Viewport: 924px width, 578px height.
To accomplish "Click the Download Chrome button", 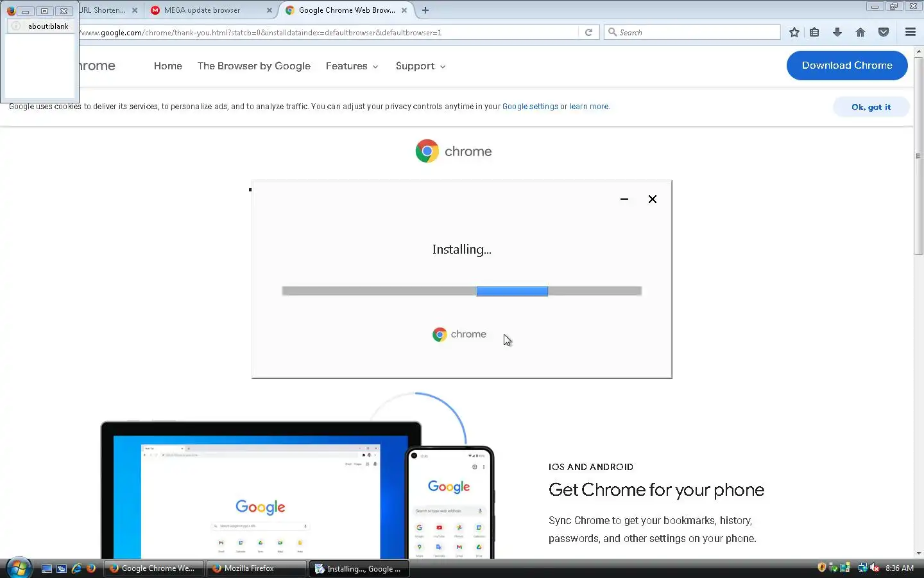I will click(847, 66).
